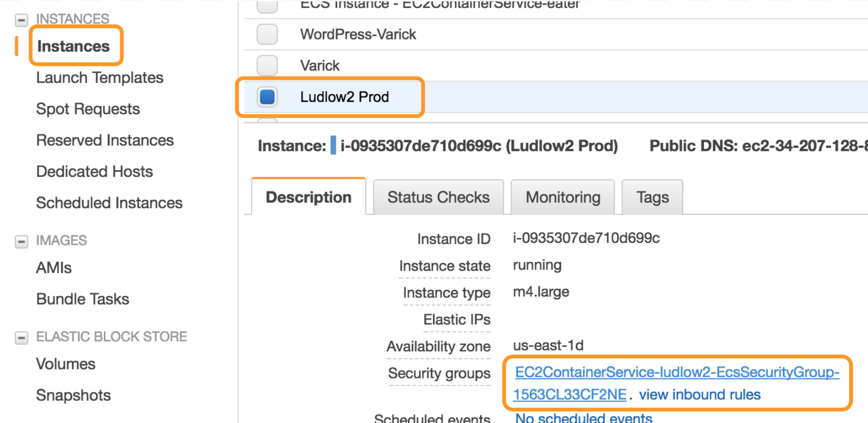The image size is (868, 423).
Task: Collapse the ELASTIC BLOCK STORE section
Action: [21, 337]
